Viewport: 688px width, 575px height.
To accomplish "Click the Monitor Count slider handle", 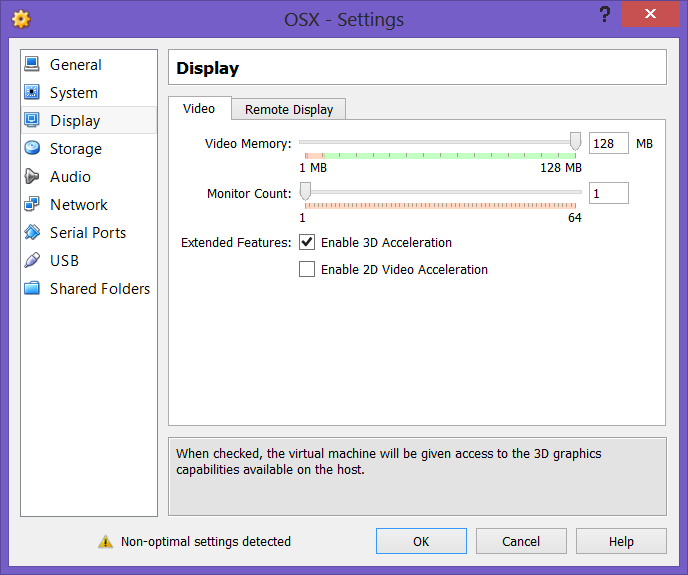I will point(305,191).
